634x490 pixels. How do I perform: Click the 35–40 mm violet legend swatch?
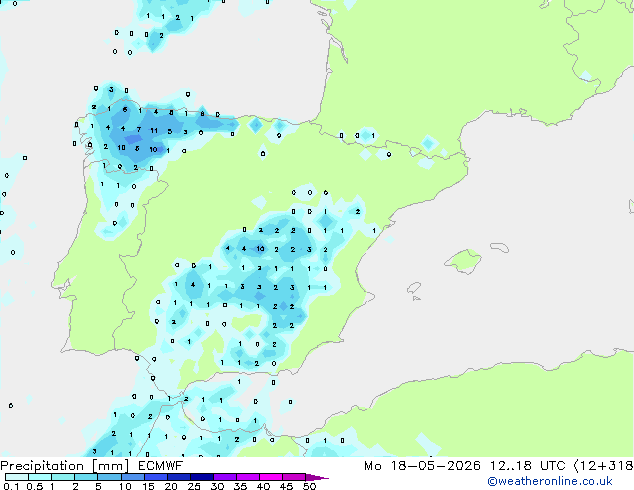click(248, 477)
